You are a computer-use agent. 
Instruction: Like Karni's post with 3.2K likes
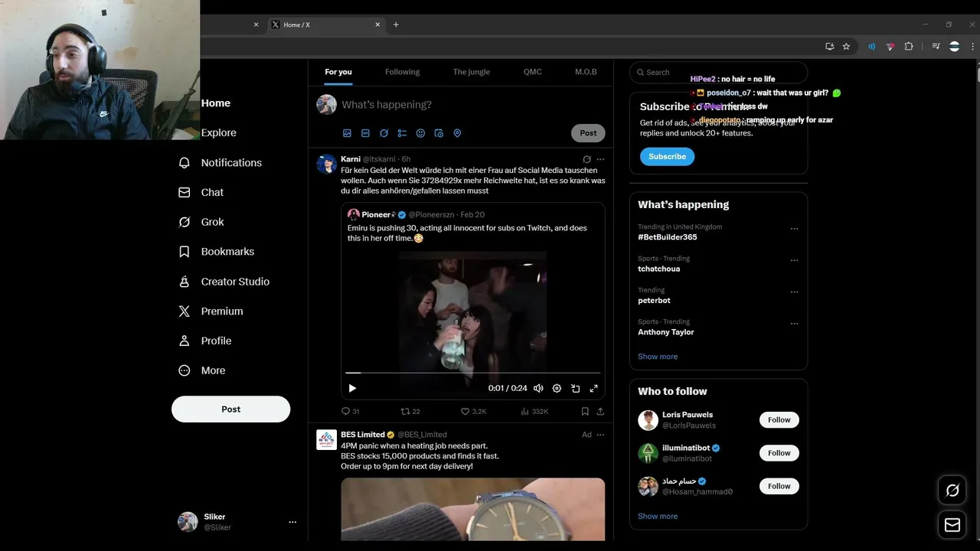click(473, 411)
